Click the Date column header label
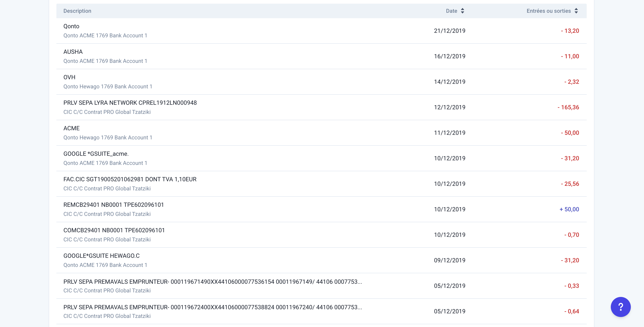The width and height of the screenshot is (644, 327). point(451,11)
